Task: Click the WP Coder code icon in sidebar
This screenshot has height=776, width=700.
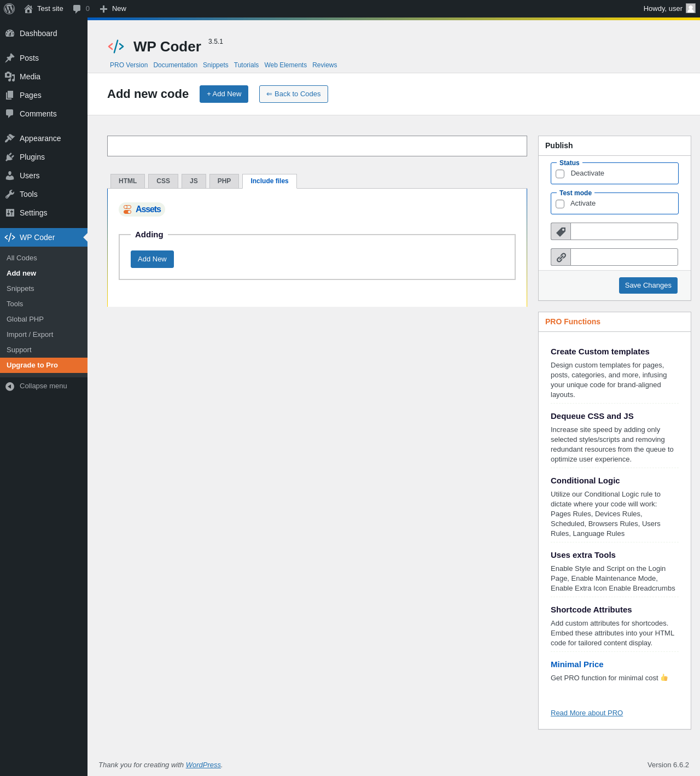Action: click(x=10, y=237)
